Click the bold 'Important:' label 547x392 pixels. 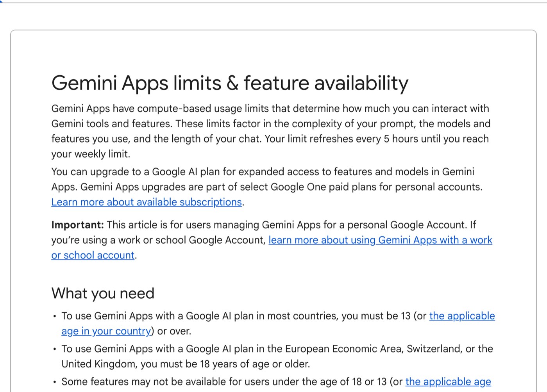[x=77, y=225]
